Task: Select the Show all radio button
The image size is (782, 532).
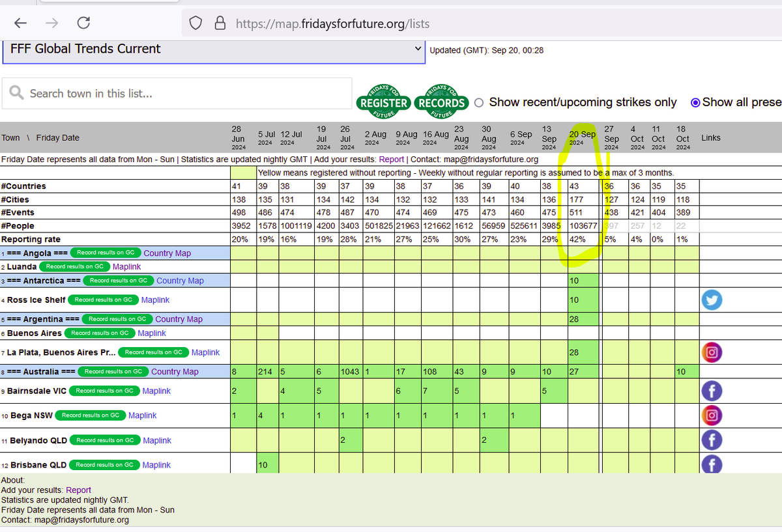Action: (695, 103)
